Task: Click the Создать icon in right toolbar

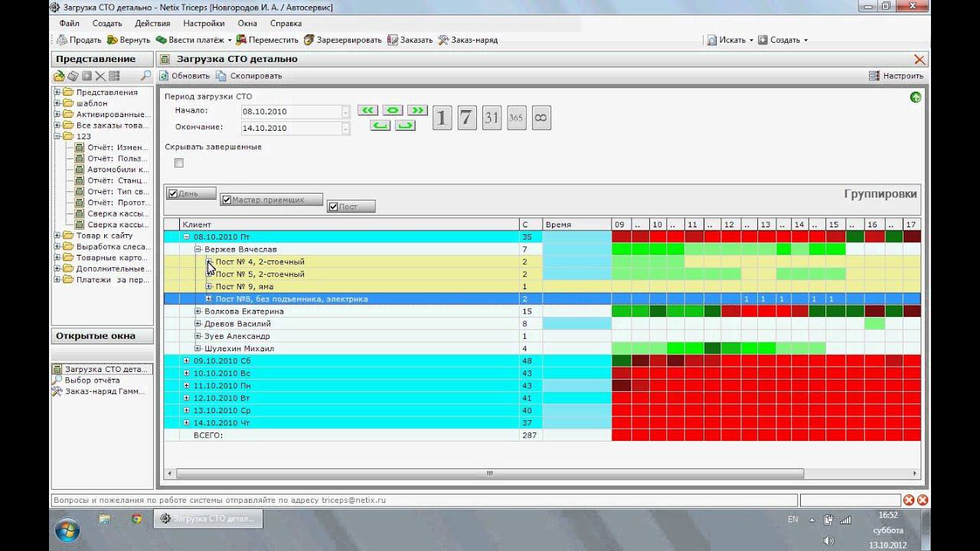Action: point(763,40)
